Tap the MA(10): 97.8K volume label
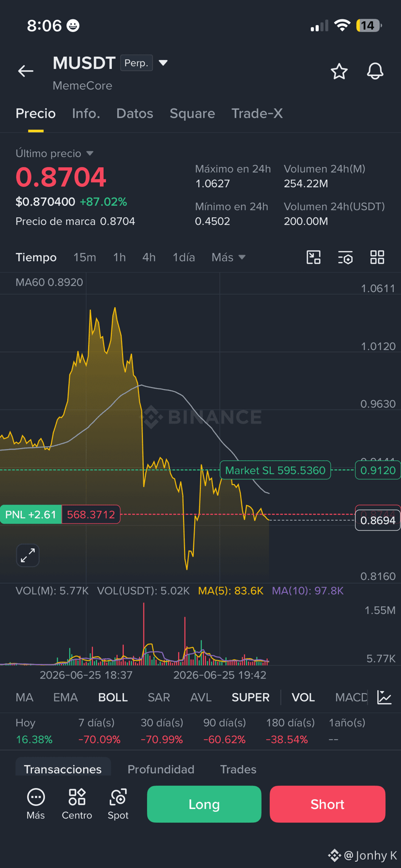Viewport: 401px width, 868px height. tap(308, 590)
